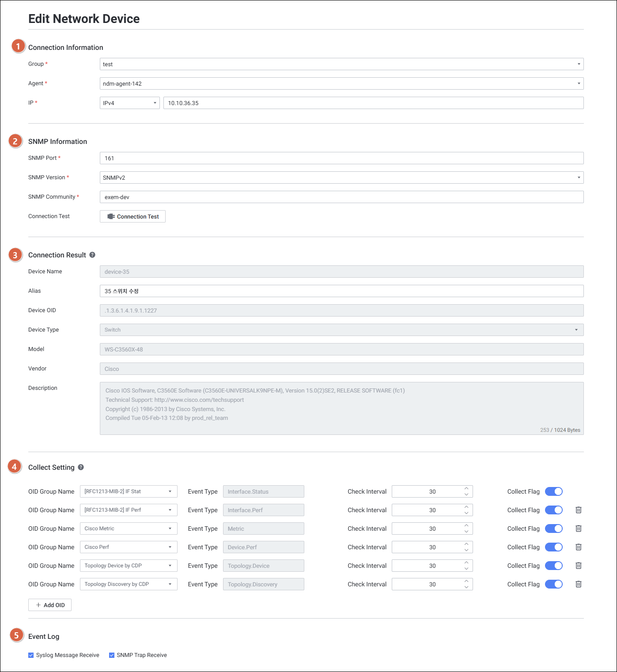Toggle Collect Flag for IF Stat row

[553, 491]
